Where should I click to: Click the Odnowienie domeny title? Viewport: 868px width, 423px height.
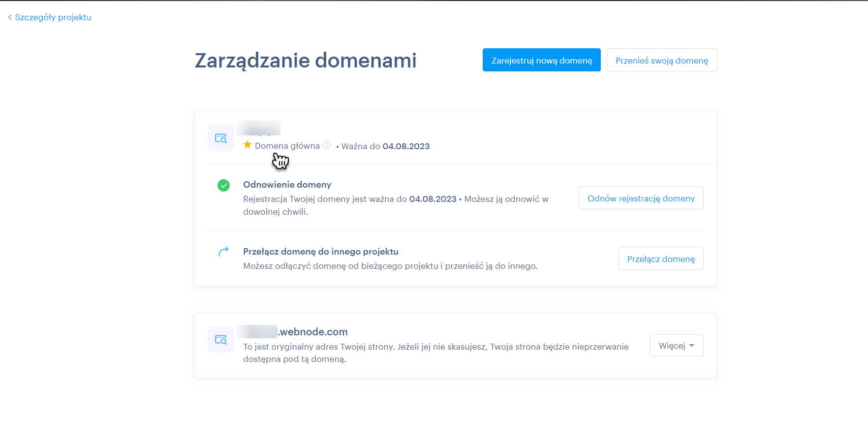(287, 185)
